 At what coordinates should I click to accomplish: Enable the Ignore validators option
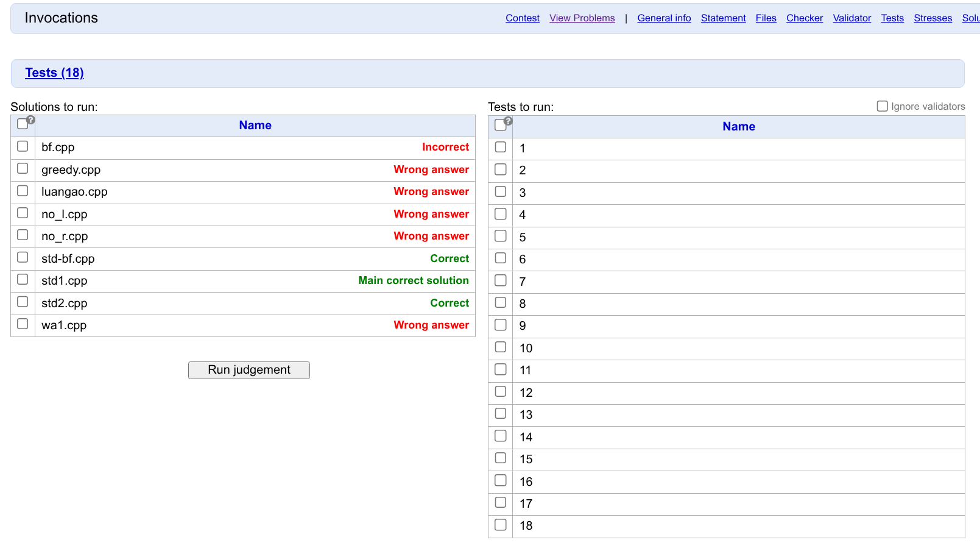coord(882,106)
